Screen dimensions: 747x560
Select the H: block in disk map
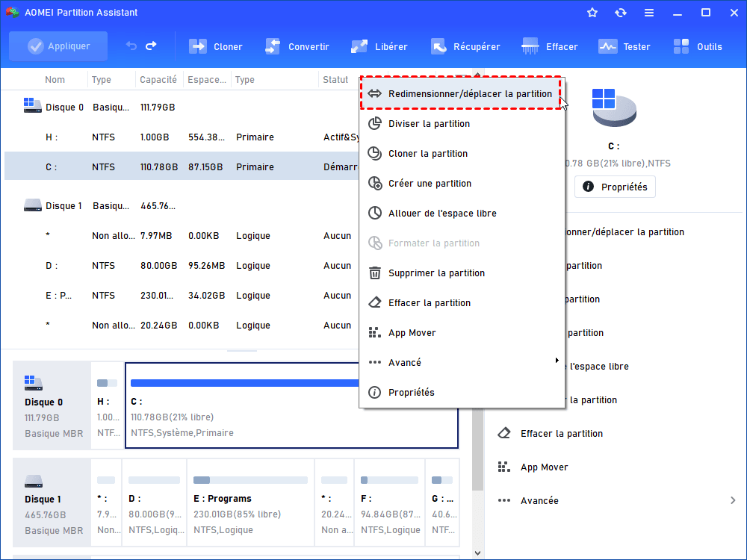(x=107, y=405)
